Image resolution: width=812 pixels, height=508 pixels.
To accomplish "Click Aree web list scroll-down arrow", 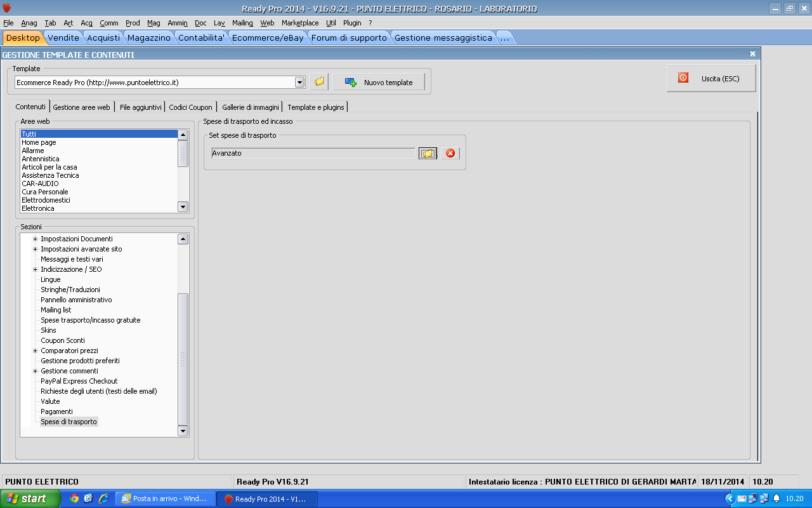I will point(183,206).
